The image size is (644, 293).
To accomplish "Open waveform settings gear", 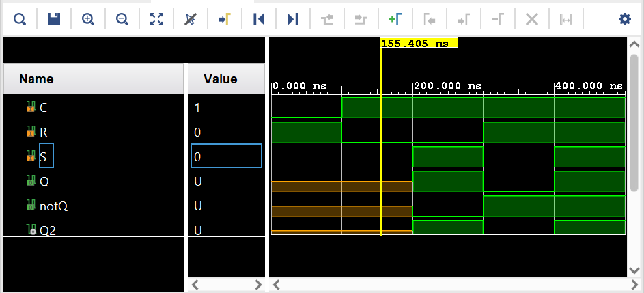I will (x=625, y=19).
